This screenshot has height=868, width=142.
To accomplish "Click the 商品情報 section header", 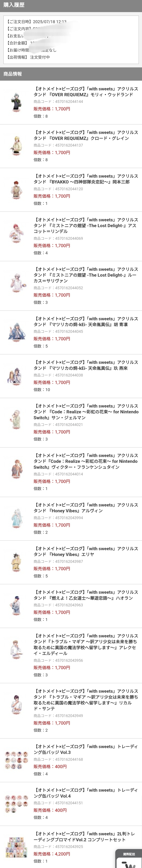I will coord(13,74).
